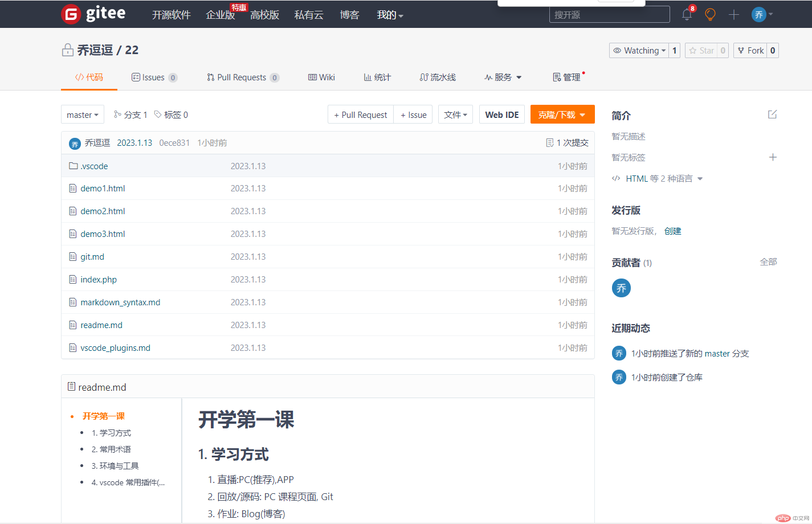Screen dimensions: 812x524
Task: Click 标签 0 link
Action: tap(171, 115)
